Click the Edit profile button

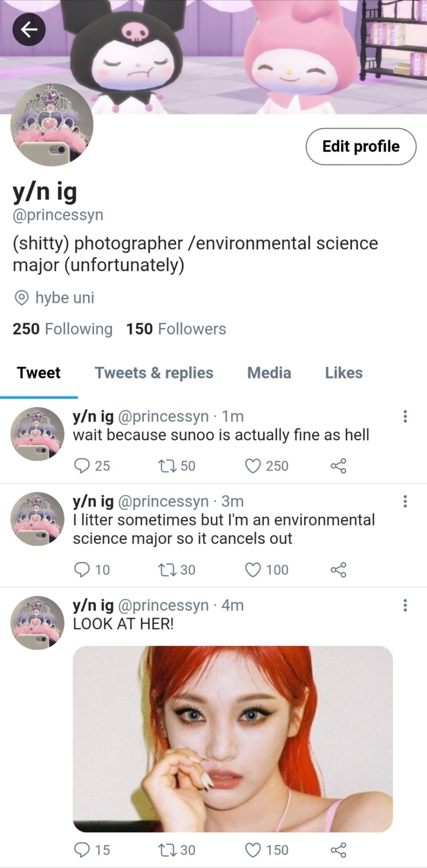tap(361, 146)
